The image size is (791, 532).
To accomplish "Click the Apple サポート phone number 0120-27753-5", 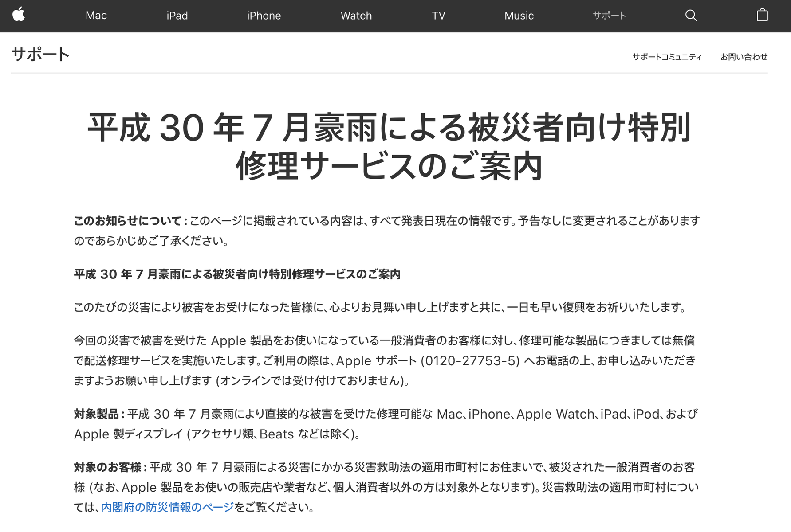I will click(x=470, y=361).
